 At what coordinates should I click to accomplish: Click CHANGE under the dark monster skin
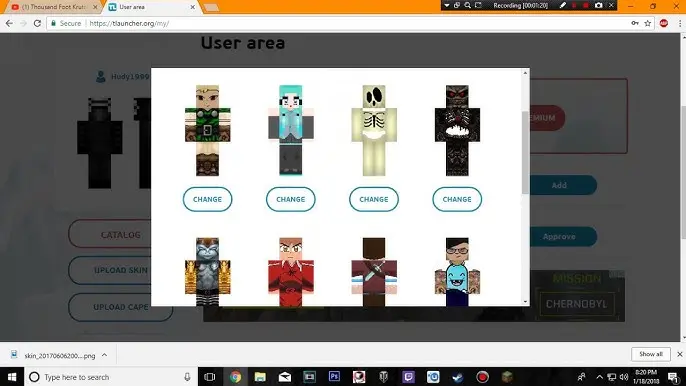(x=457, y=199)
